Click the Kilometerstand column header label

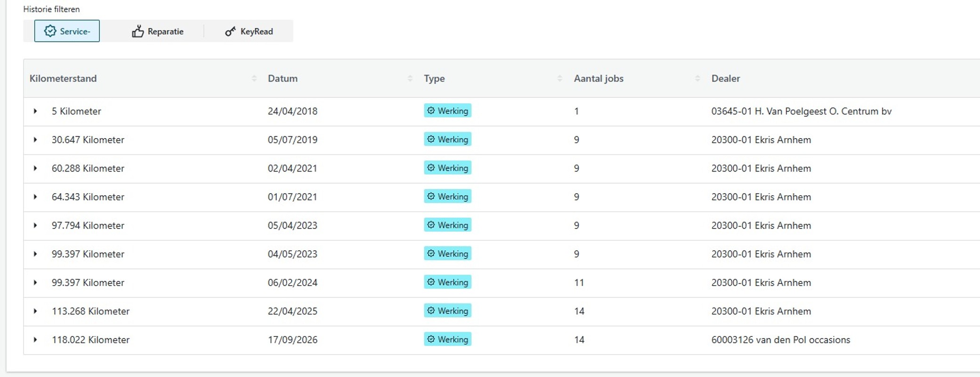coord(63,78)
